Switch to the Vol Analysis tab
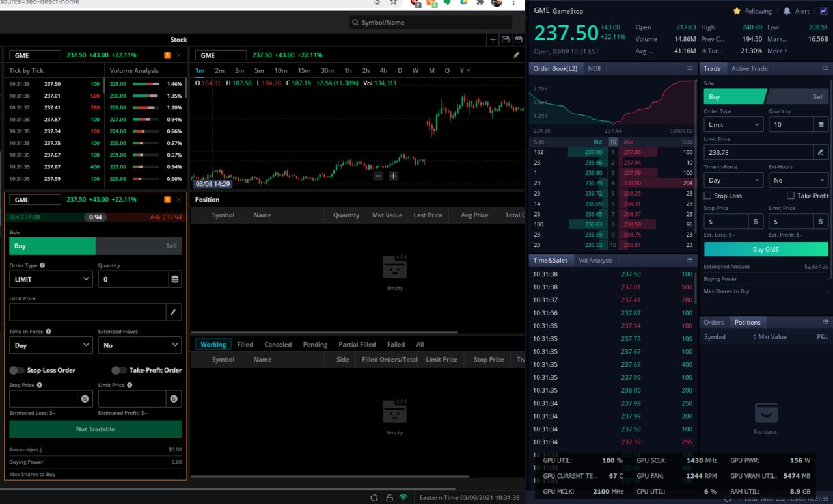Screen dimensions: 833x504 595,260
